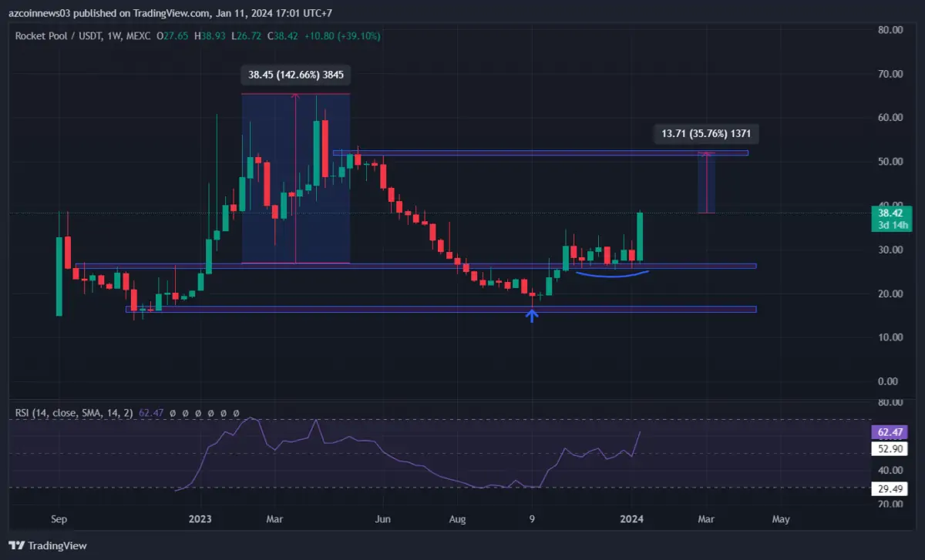Click 10.00 on the price axis

[x=890, y=337]
